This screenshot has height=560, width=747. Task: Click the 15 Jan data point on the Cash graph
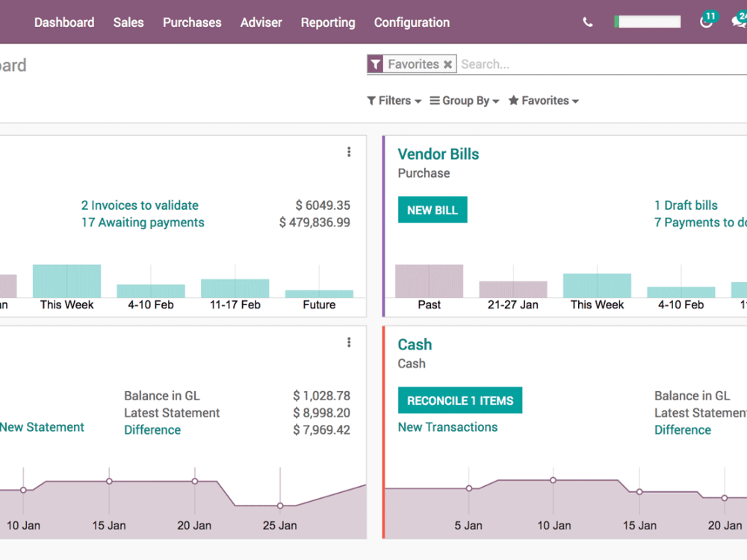(x=639, y=492)
